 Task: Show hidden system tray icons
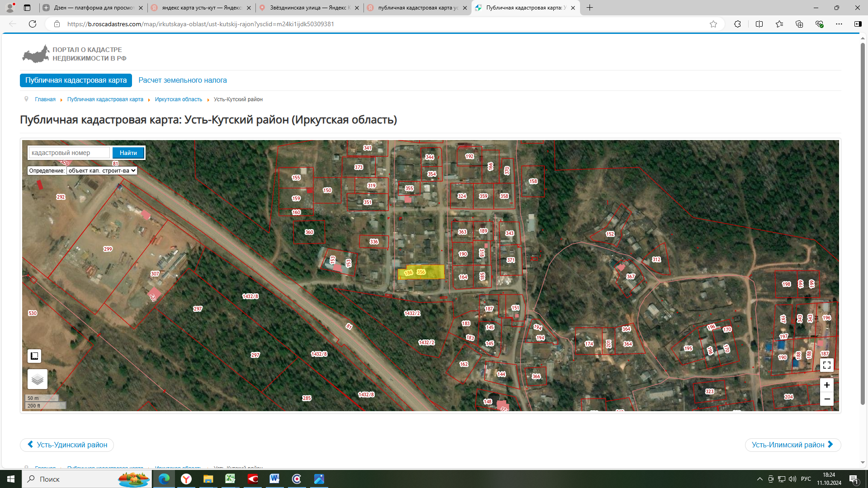pos(760,479)
